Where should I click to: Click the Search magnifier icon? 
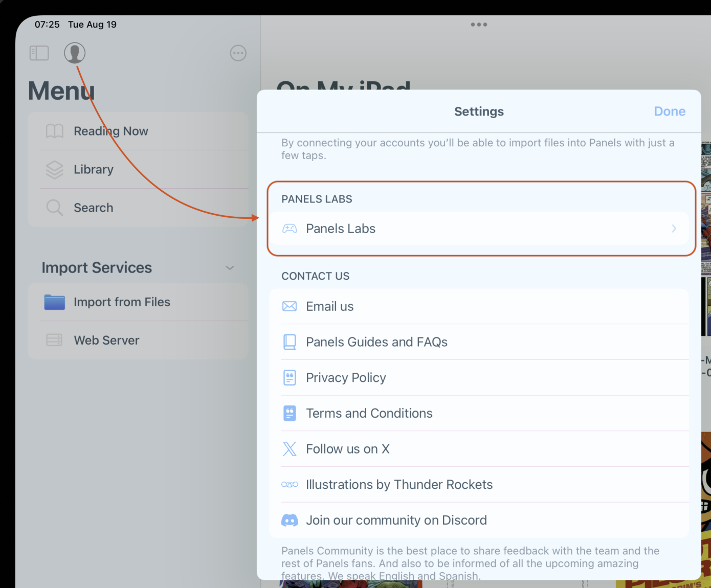click(x=55, y=208)
